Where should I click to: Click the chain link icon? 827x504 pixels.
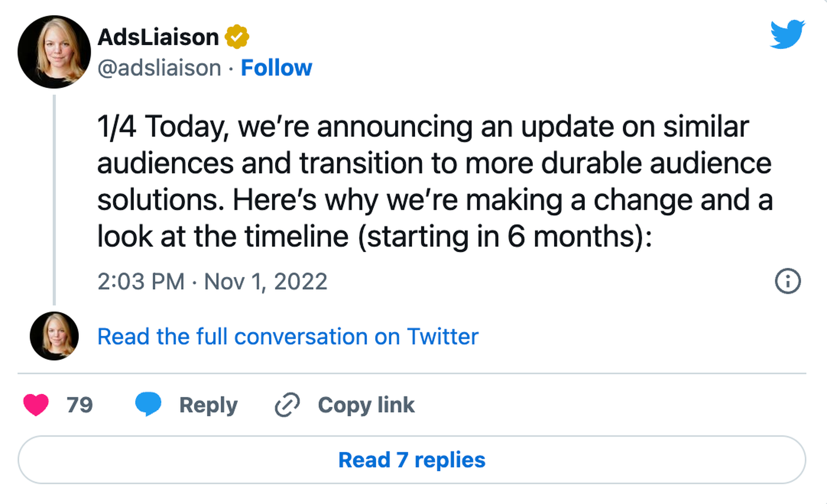point(287,405)
